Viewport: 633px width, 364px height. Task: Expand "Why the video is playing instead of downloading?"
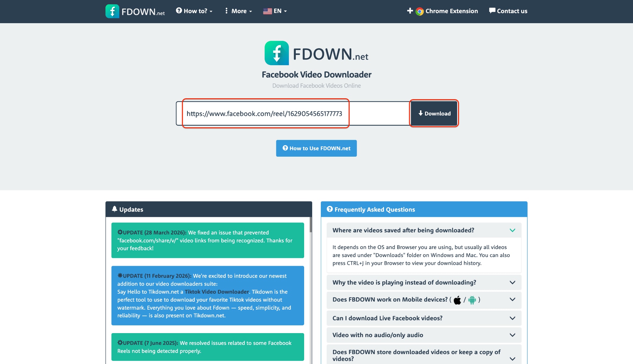point(424,282)
